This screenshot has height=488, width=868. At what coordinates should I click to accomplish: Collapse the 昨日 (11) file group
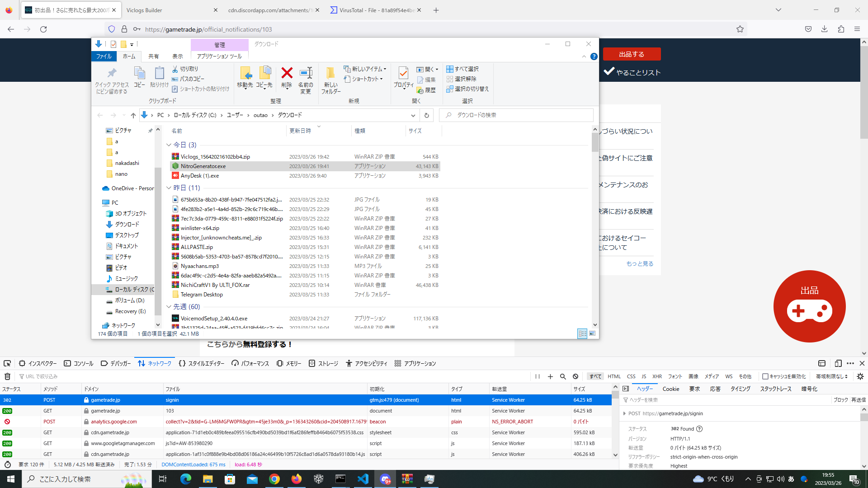click(169, 188)
